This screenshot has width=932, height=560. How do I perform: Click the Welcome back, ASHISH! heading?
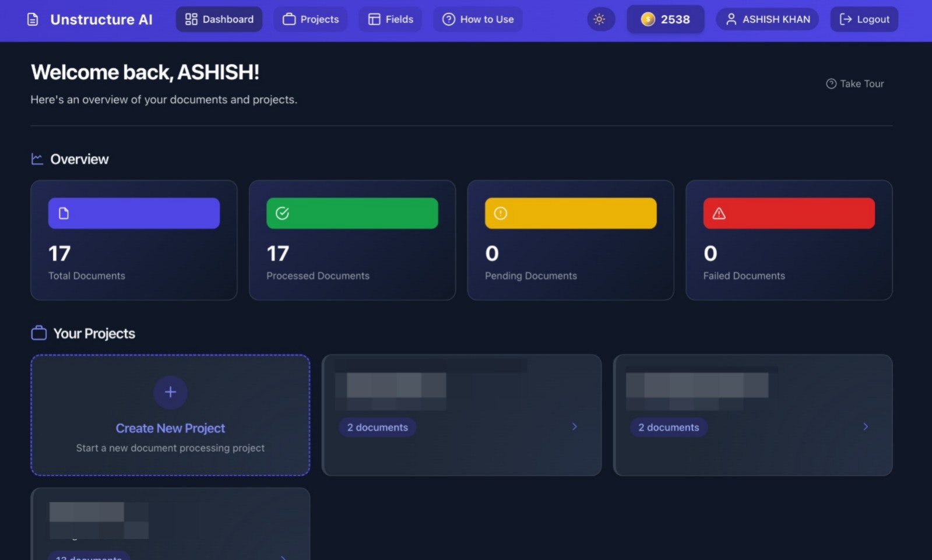point(145,72)
